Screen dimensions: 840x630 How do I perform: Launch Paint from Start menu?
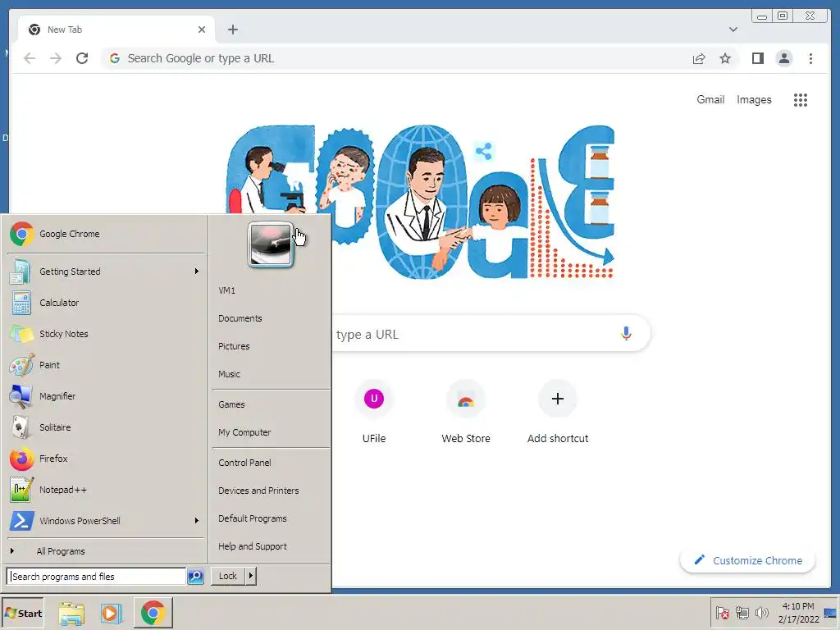[106, 365]
